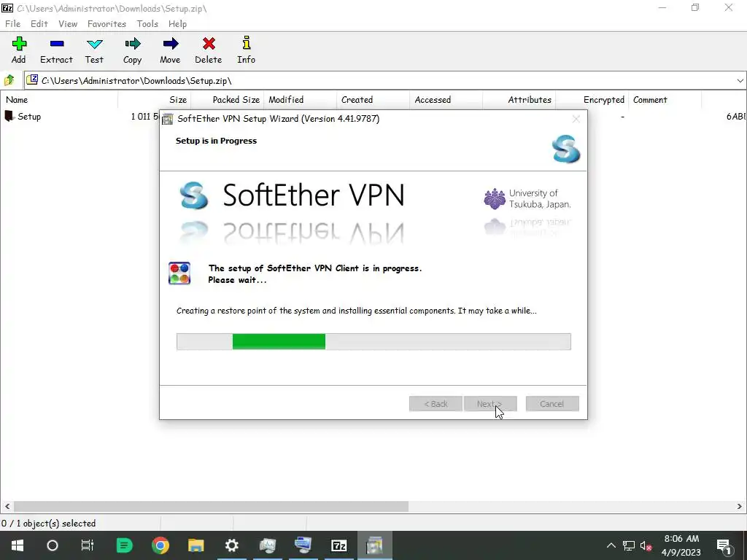Viewport: 747px width, 560px height.
Task: Click the network tray icon
Action: point(629,546)
